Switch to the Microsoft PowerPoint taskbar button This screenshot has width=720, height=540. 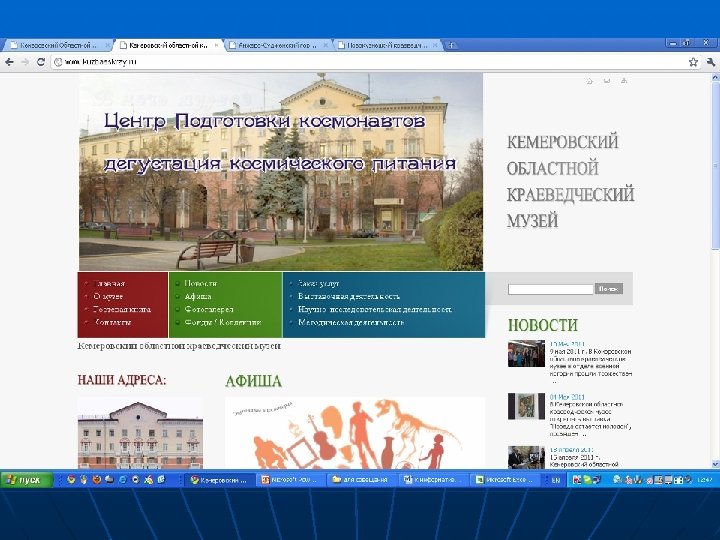(x=290, y=480)
